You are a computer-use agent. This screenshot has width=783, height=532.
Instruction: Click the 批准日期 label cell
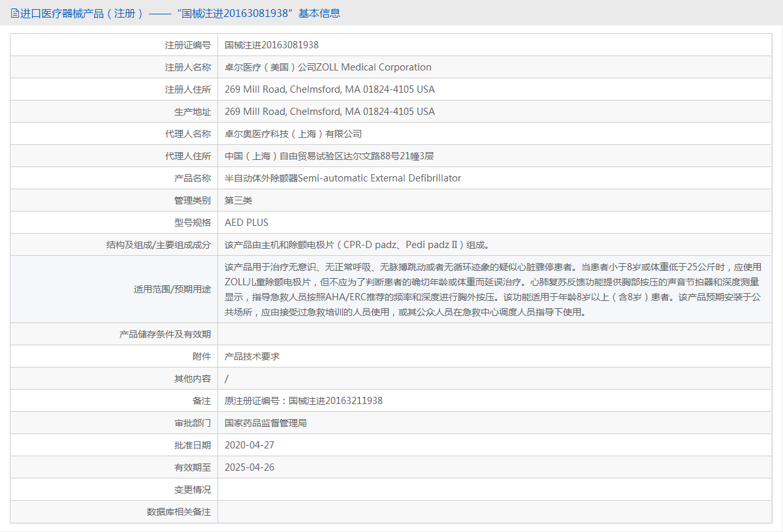[x=114, y=445]
